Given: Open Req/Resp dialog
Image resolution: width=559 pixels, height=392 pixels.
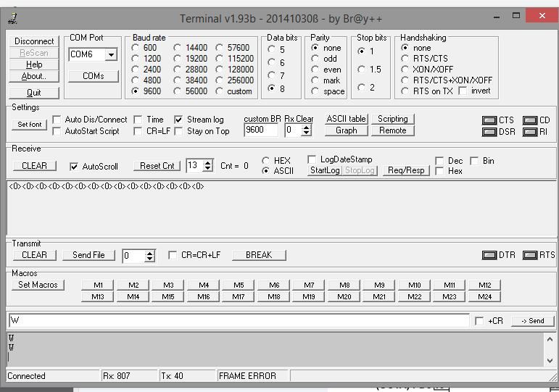Looking at the screenshot, I should click(x=406, y=170).
